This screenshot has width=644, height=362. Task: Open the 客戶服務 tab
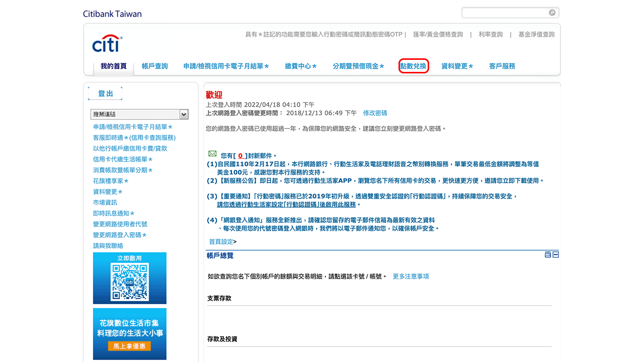pos(502,66)
